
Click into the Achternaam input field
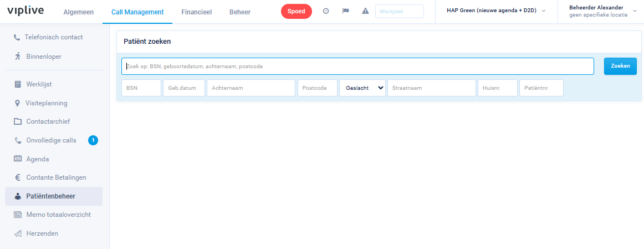(x=251, y=88)
